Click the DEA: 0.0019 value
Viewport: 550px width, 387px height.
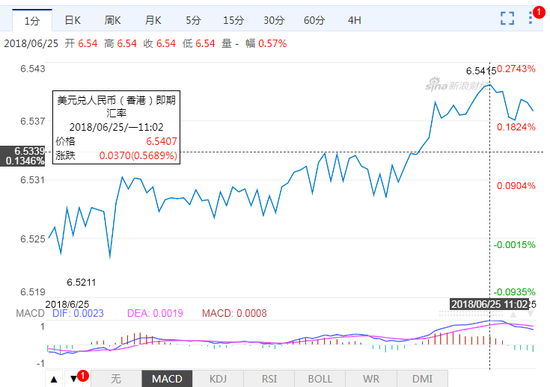[x=155, y=313]
